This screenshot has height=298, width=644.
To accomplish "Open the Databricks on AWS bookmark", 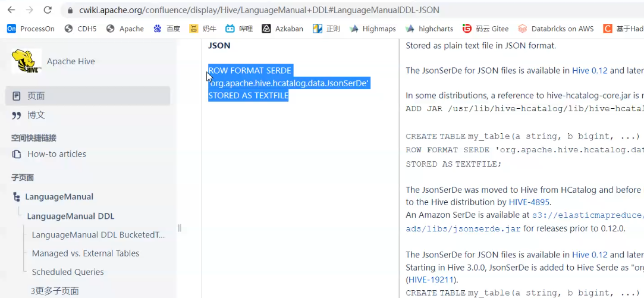I will (556, 29).
